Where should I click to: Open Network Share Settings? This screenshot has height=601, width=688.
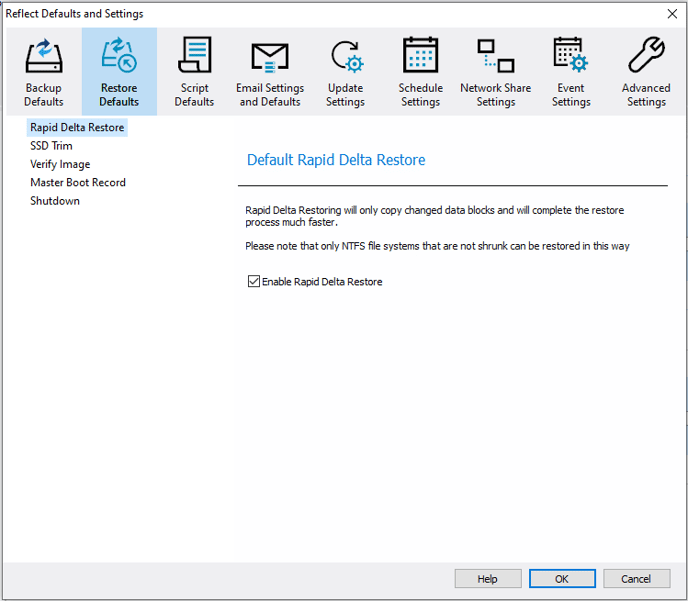pyautogui.click(x=495, y=72)
